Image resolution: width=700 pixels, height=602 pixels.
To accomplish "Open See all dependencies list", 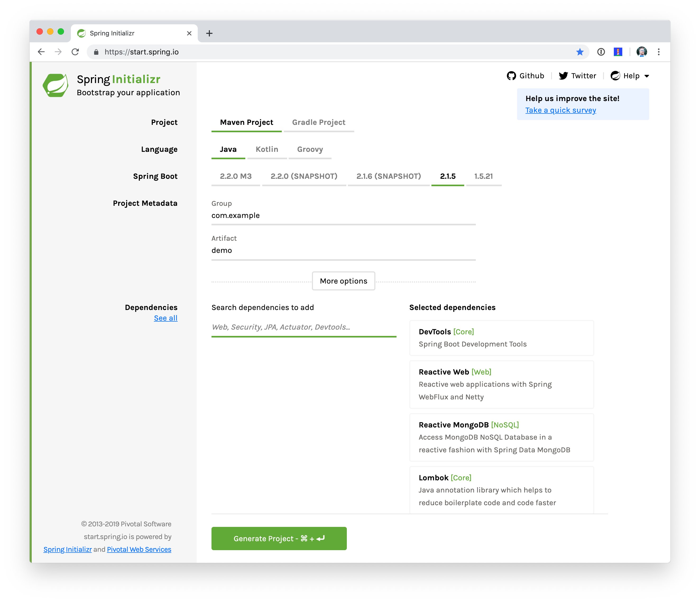I will (x=165, y=318).
